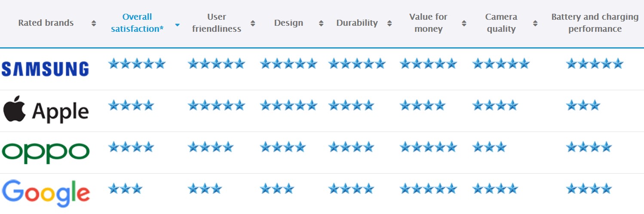Click the sort arrows beside Rated brands
644x214 pixels.
[94, 23]
